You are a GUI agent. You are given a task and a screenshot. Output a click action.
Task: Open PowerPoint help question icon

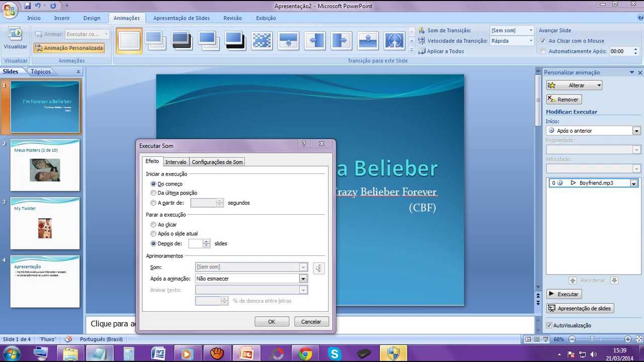click(640, 18)
